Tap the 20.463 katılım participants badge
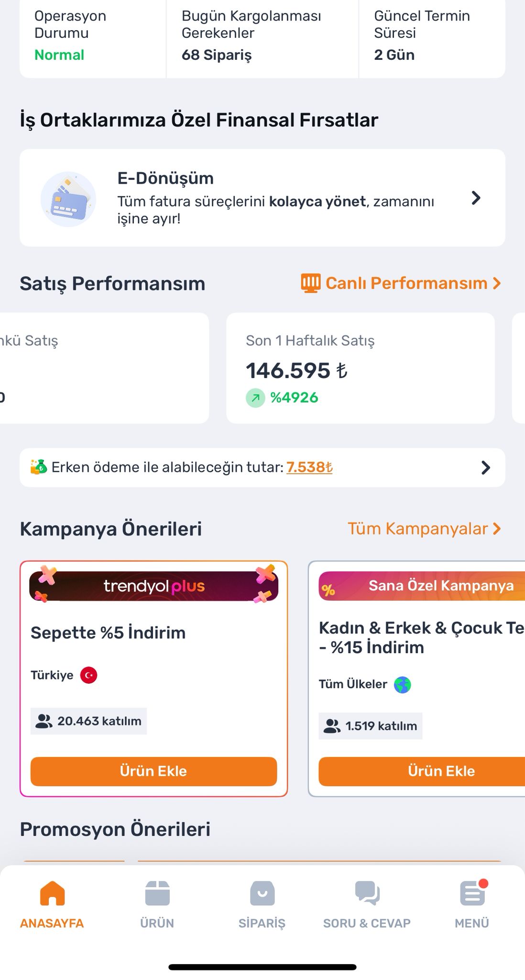 (x=89, y=721)
